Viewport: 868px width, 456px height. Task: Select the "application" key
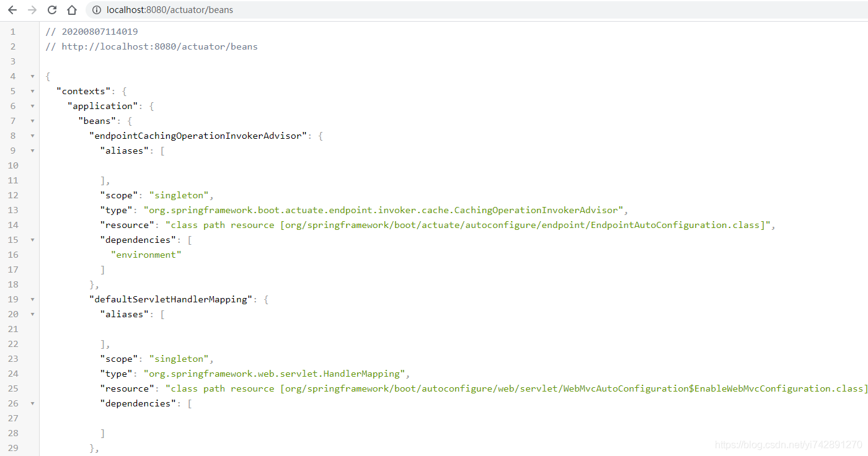coord(102,106)
